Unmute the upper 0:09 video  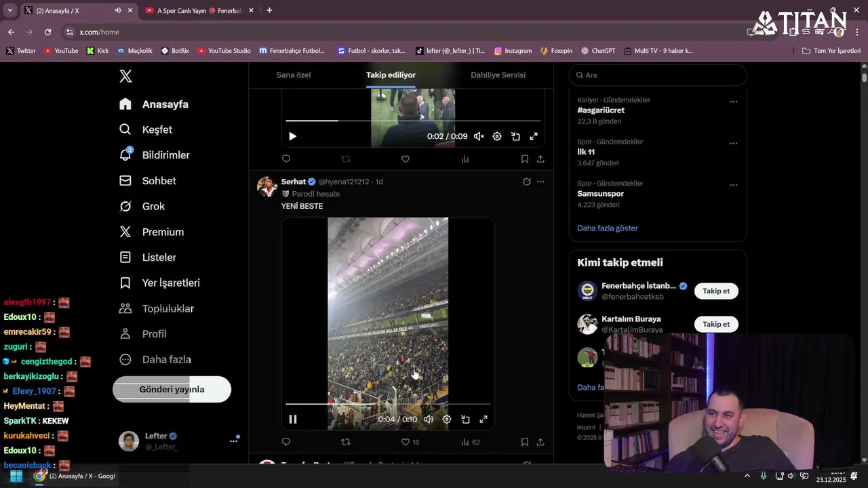click(x=479, y=136)
